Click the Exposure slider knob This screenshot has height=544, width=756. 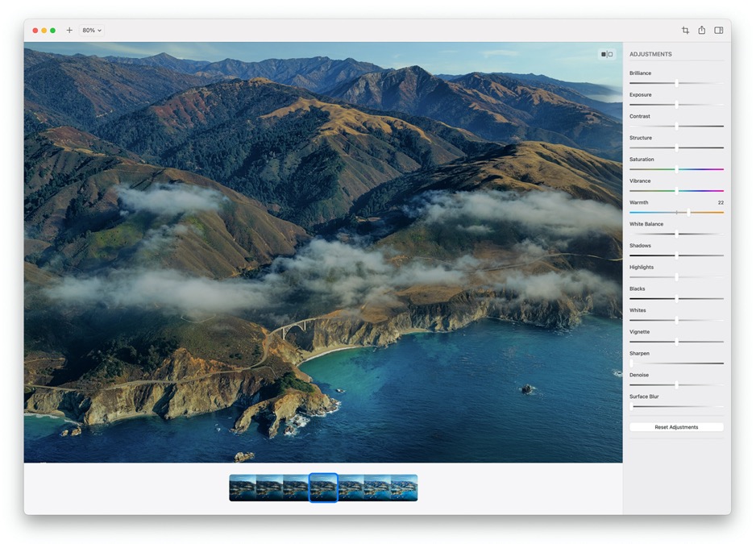click(x=676, y=104)
